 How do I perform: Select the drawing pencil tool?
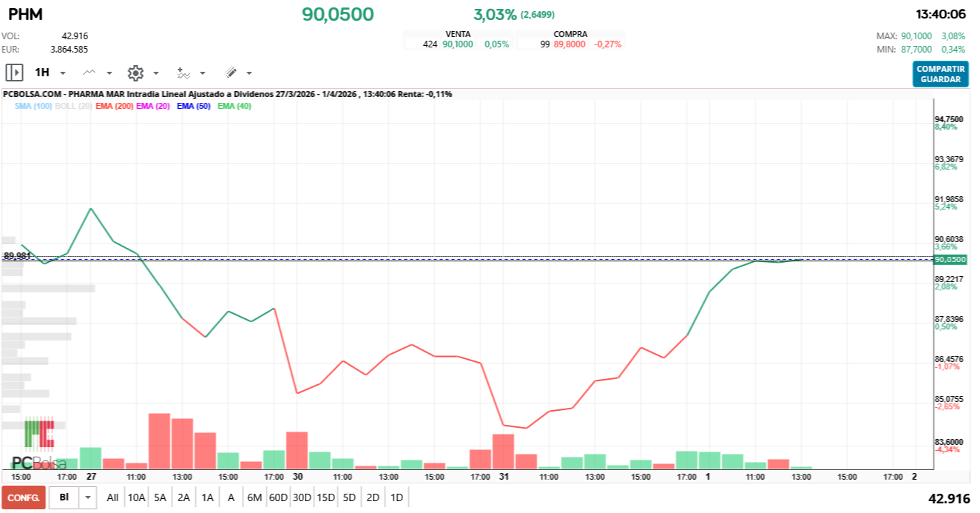(229, 72)
